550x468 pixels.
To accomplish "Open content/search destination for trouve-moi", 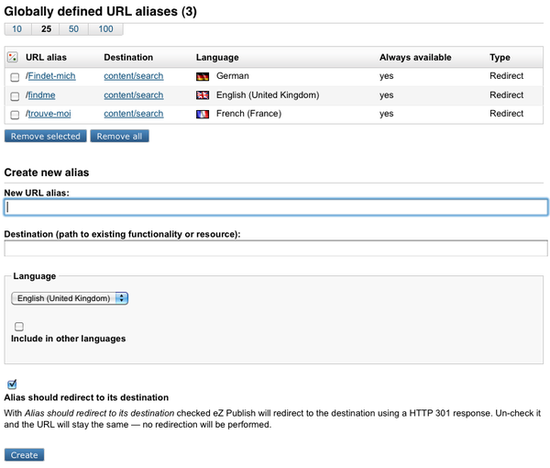I will pos(134,114).
